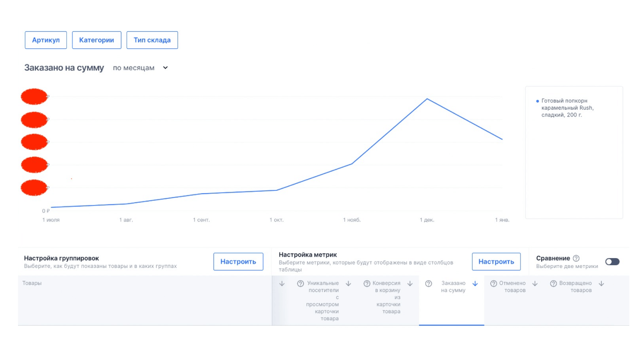Select the Артикул filter tab
644x357 pixels.
(46, 40)
